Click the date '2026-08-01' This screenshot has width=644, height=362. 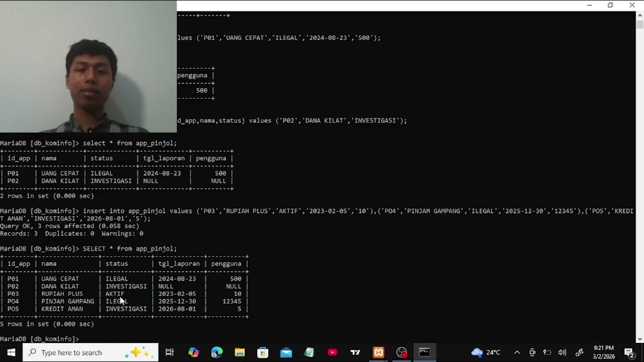point(177,309)
